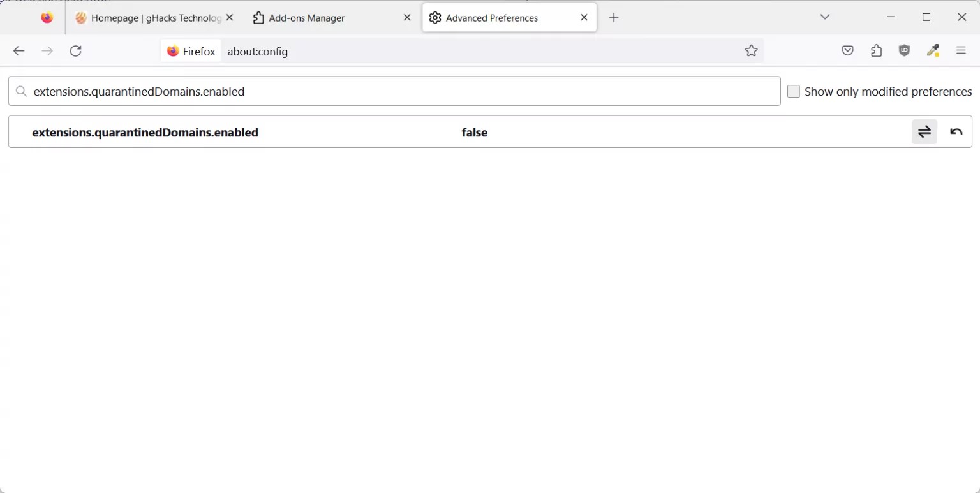
Task: Open the Firefox application hamburger menu
Action: (x=961, y=50)
